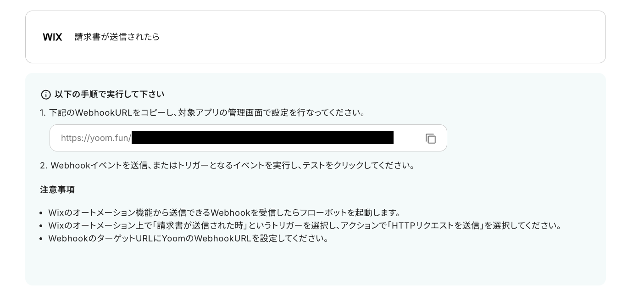Click the trigger title 請求書が送信されたら
644x302 pixels.
117,37
